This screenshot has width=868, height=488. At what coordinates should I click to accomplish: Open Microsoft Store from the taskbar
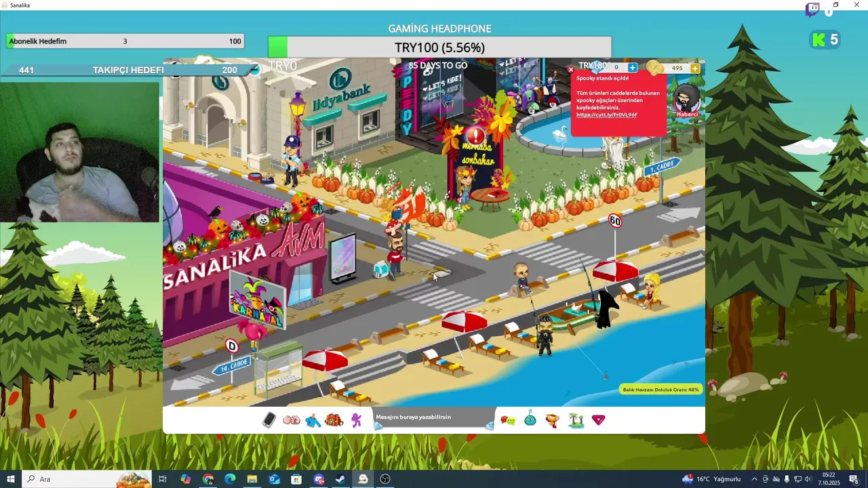pyautogui.click(x=296, y=479)
